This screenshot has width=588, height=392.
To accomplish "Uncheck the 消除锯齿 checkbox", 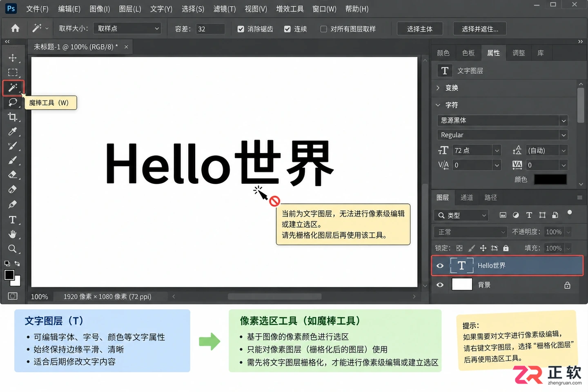I will [x=241, y=29].
